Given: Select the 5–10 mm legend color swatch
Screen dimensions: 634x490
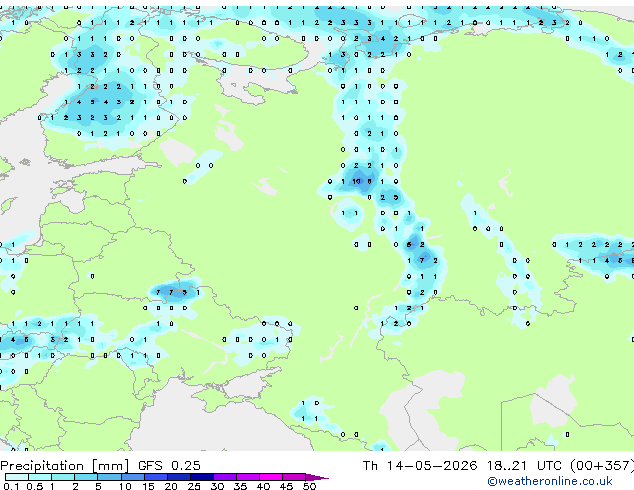Looking at the screenshot, I should click(x=110, y=477).
